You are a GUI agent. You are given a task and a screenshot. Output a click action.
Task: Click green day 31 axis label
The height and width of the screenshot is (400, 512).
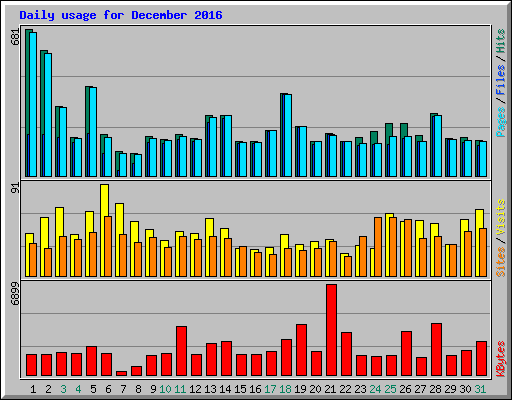(480, 389)
